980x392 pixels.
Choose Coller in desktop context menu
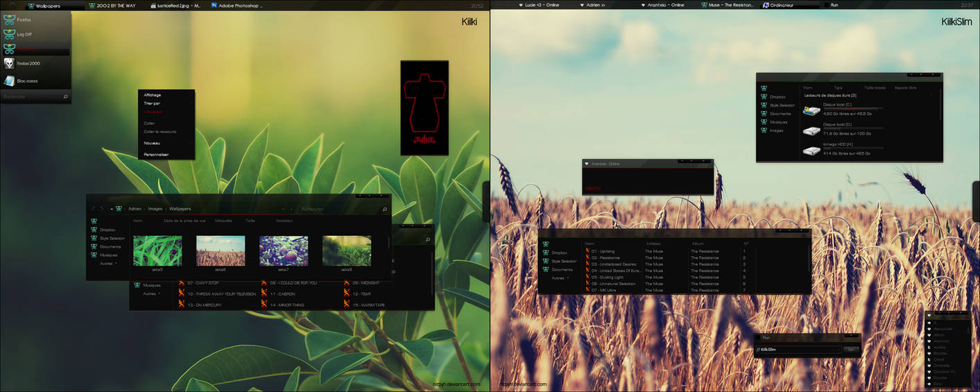(x=150, y=123)
